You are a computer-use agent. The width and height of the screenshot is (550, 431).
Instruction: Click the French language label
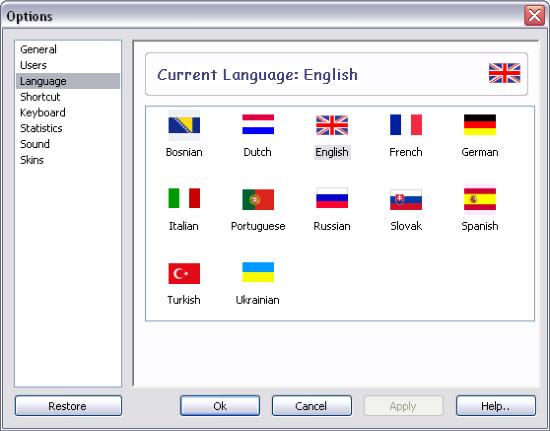click(x=406, y=152)
